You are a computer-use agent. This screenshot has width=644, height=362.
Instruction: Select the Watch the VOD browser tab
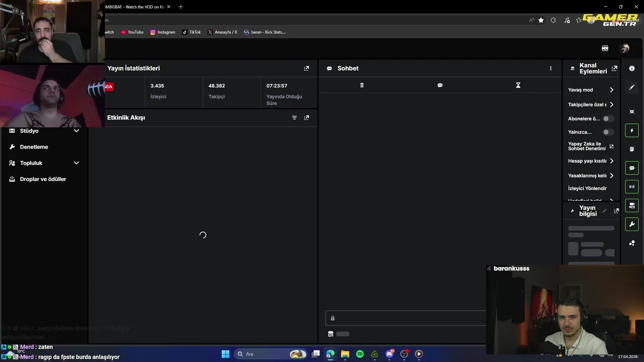[x=134, y=7]
